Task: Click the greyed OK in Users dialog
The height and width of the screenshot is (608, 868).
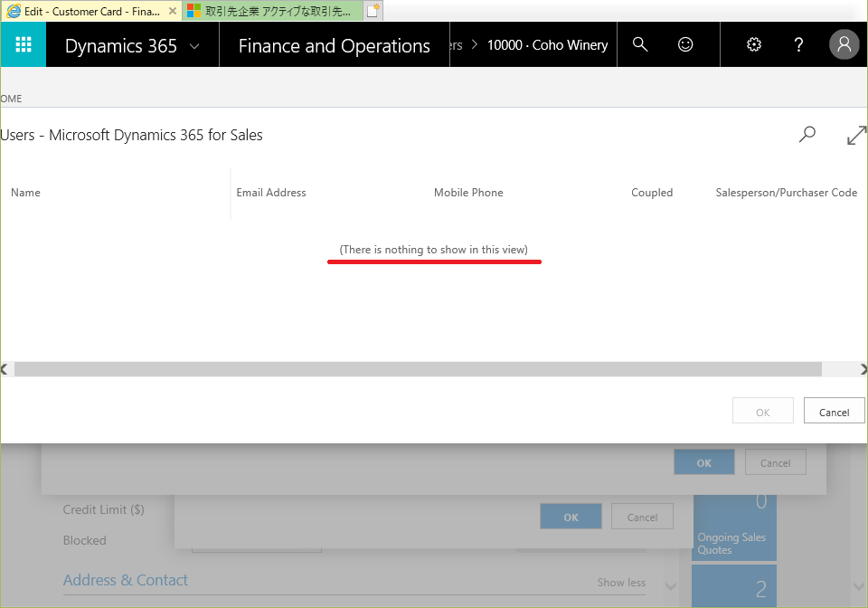Action: click(763, 413)
